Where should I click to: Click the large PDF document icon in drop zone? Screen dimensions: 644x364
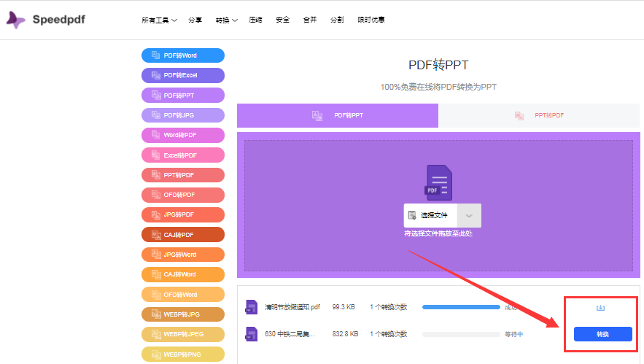(438, 182)
